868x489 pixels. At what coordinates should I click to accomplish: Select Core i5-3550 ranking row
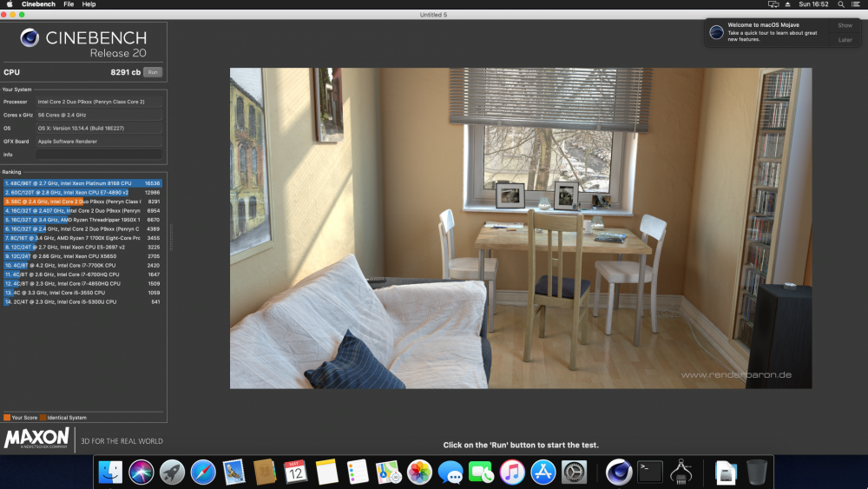coord(82,293)
